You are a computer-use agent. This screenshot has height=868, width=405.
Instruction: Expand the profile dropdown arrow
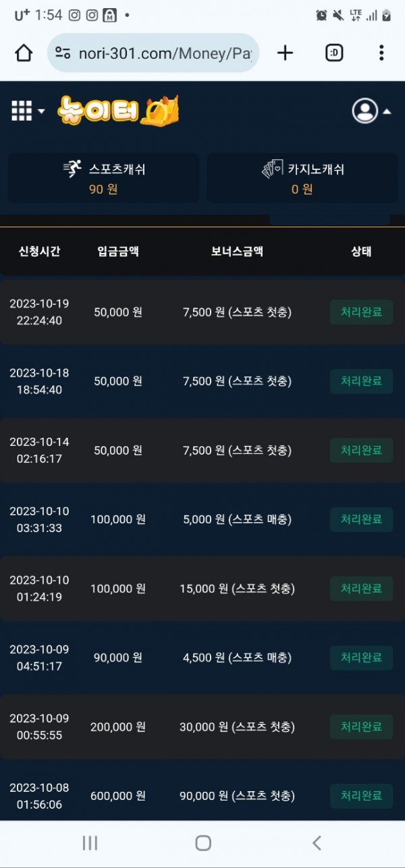tap(387, 111)
